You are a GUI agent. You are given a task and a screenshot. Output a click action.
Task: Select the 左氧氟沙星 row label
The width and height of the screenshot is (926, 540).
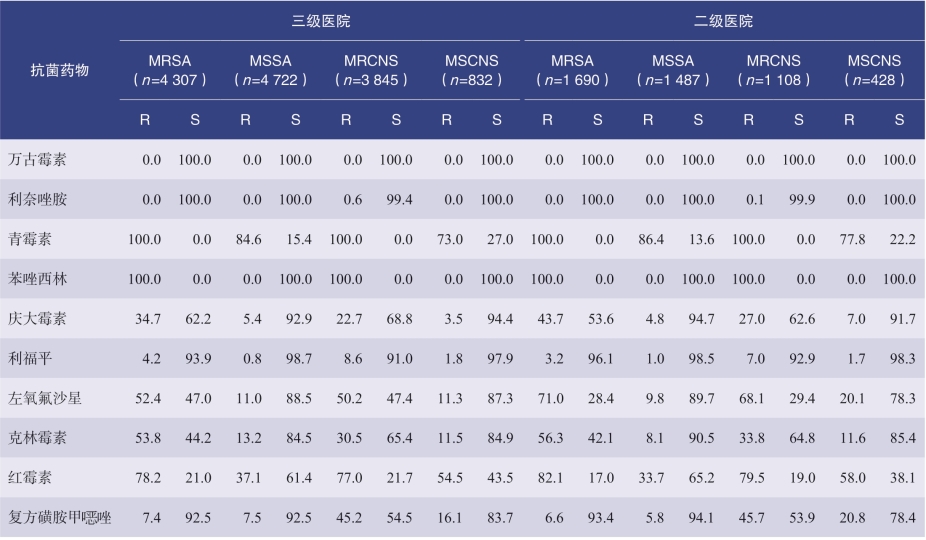point(44,398)
